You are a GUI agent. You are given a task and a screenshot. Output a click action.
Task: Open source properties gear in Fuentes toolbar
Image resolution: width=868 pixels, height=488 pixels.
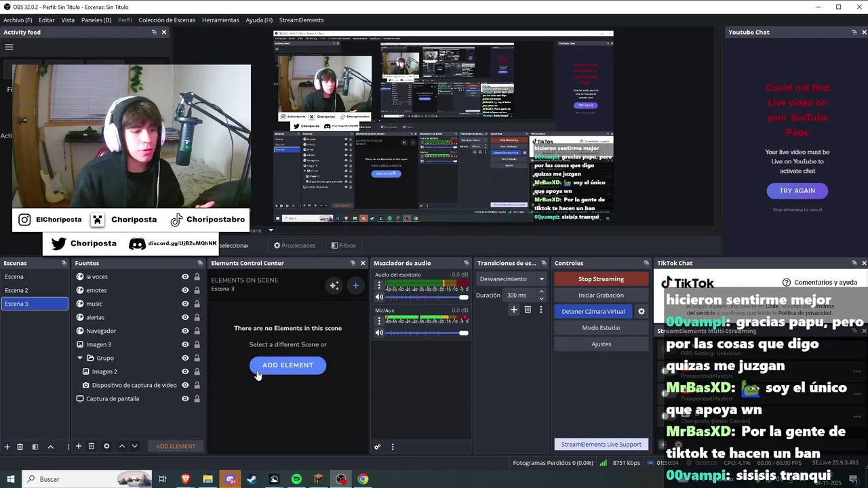click(x=106, y=446)
